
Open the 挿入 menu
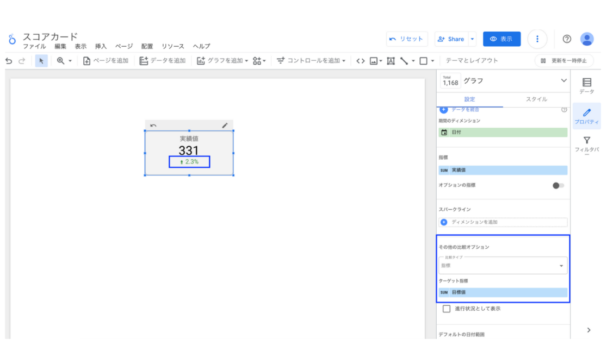tap(101, 47)
